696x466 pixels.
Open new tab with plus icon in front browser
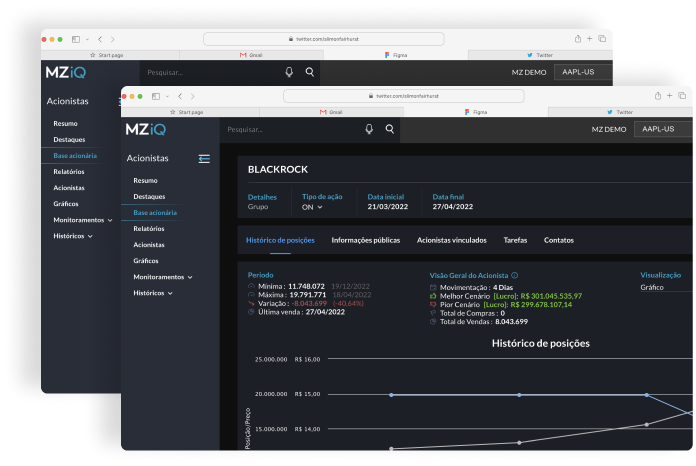click(x=669, y=96)
